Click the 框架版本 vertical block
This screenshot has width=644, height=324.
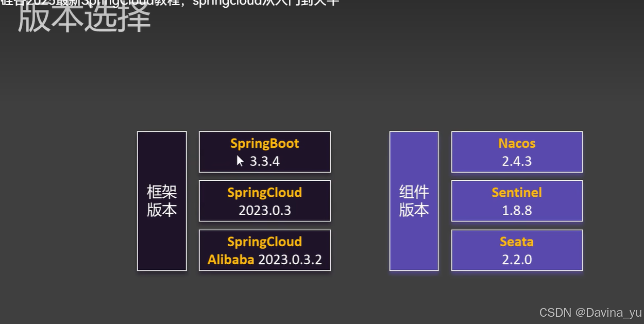(x=162, y=201)
